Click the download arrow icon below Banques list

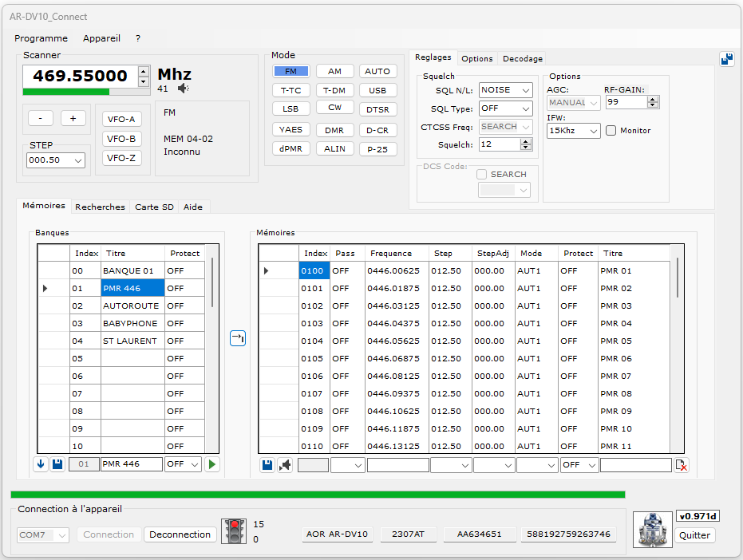coord(41,464)
